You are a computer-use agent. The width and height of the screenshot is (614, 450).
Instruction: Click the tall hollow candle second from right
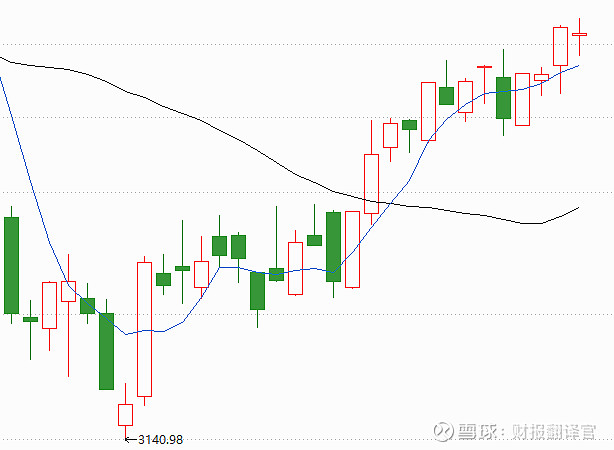560,46
